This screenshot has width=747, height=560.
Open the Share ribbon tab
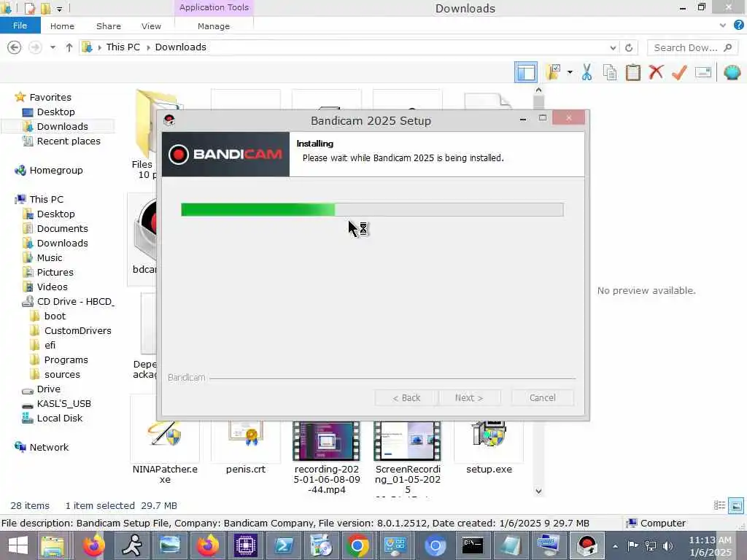click(109, 26)
